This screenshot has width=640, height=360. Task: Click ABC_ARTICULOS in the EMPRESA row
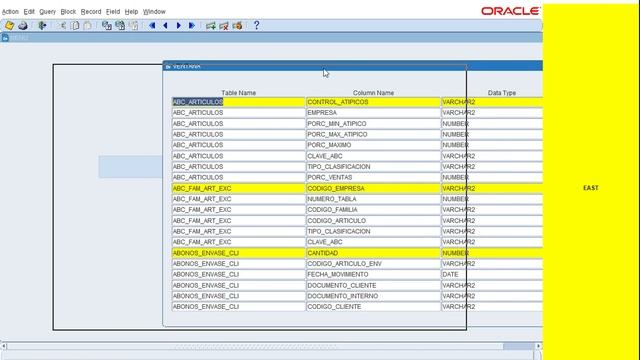click(238, 113)
